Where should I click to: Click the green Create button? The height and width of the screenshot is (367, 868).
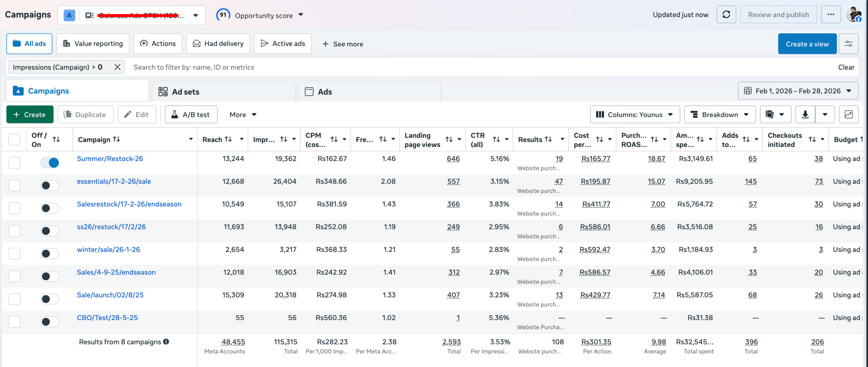30,115
